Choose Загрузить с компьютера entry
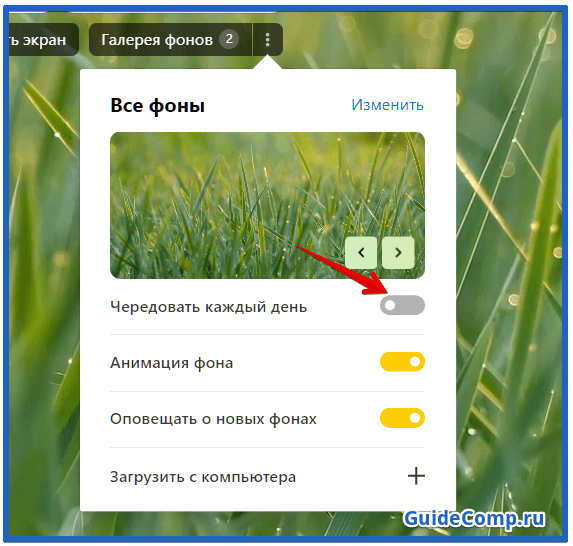 click(267, 477)
